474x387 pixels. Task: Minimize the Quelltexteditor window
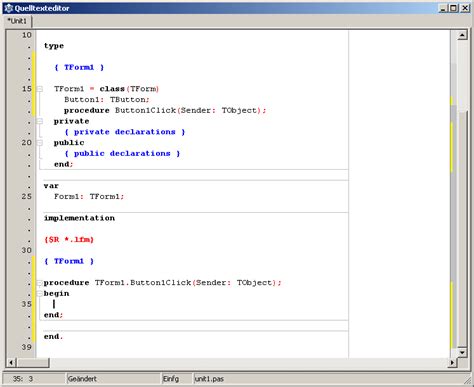pos(443,8)
